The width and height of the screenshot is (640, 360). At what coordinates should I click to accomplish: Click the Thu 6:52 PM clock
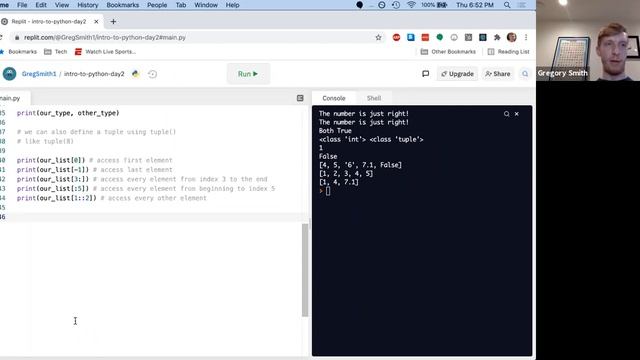(x=475, y=5)
